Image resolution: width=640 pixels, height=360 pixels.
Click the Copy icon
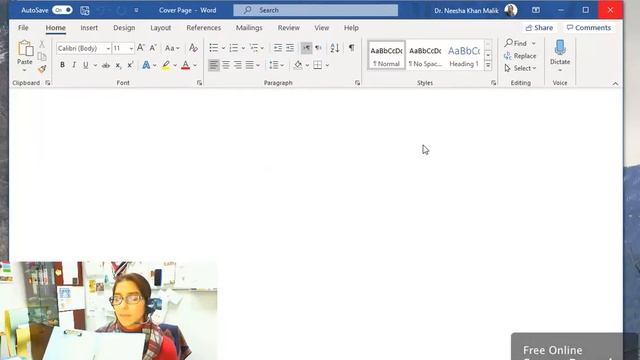click(x=42, y=57)
